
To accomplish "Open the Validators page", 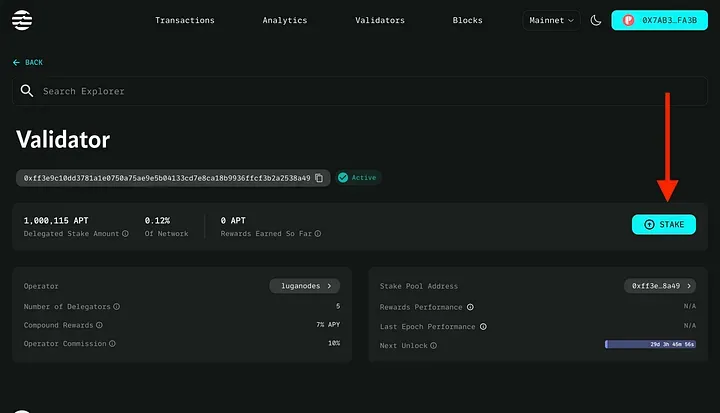I will pyautogui.click(x=380, y=20).
